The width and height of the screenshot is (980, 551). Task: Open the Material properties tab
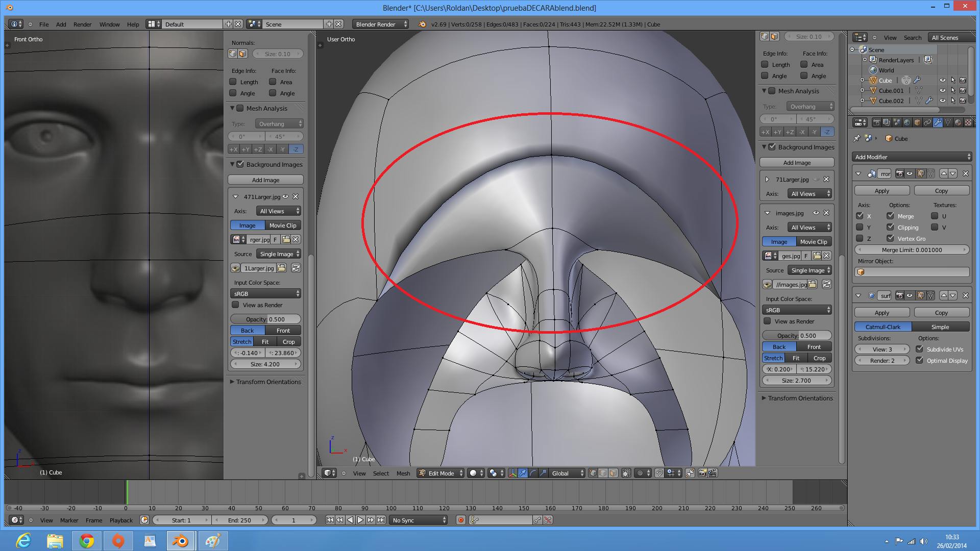click(x=958, y=122)
